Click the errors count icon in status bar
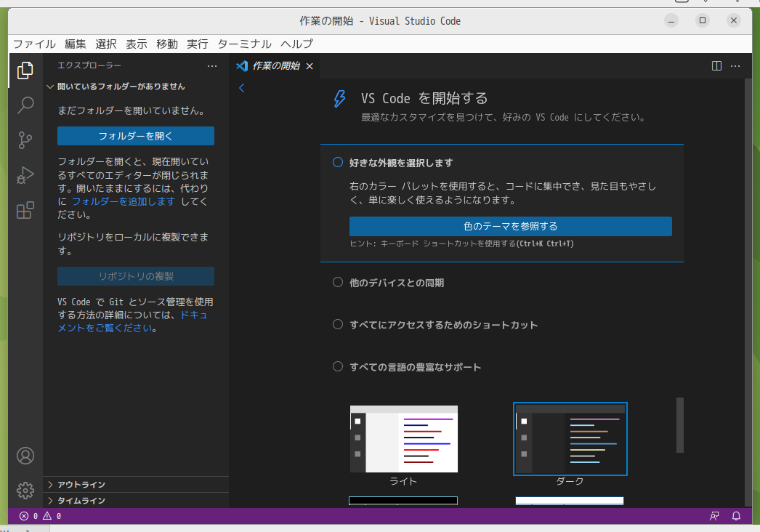 [x=24, y=516]
